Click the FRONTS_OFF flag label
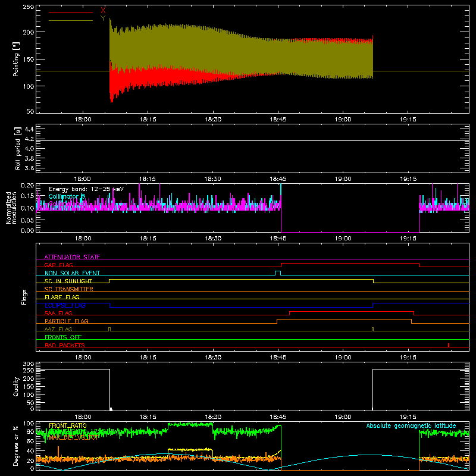Image resolution: width=476 pixels, height=476 pixels. click(x=63, y=337)
